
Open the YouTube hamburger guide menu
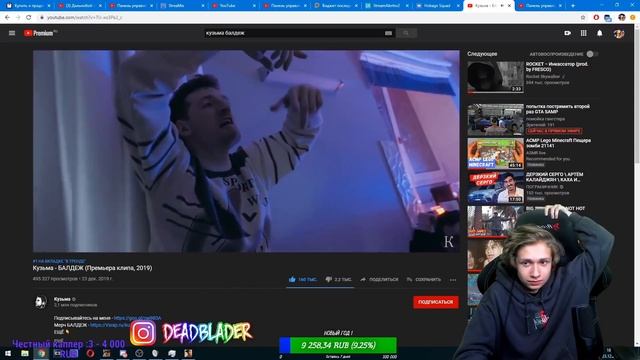12,33
